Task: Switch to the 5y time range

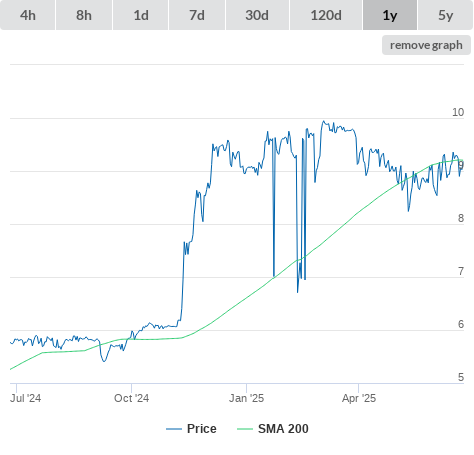Action: click(x=446, y=15)
